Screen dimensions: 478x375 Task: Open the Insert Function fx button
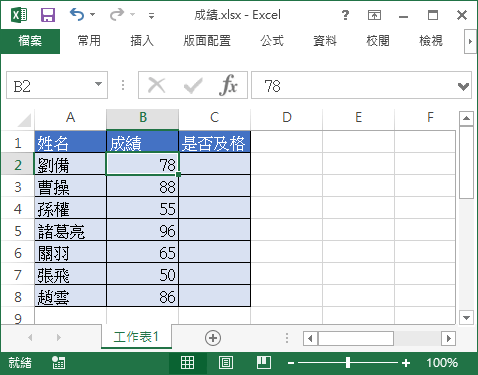228,85
